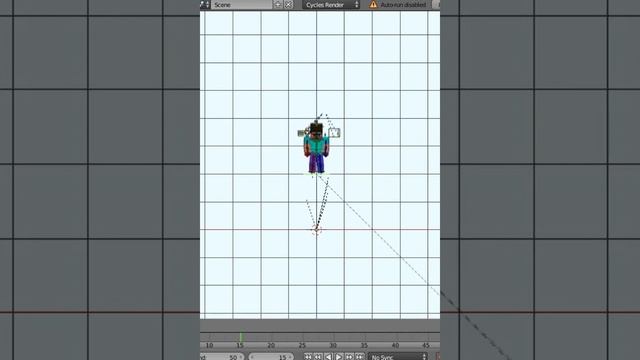640x360 pixels.
Task: Jump to the start frame of playback
Action: pyautogui.click(x=308, y=357)
